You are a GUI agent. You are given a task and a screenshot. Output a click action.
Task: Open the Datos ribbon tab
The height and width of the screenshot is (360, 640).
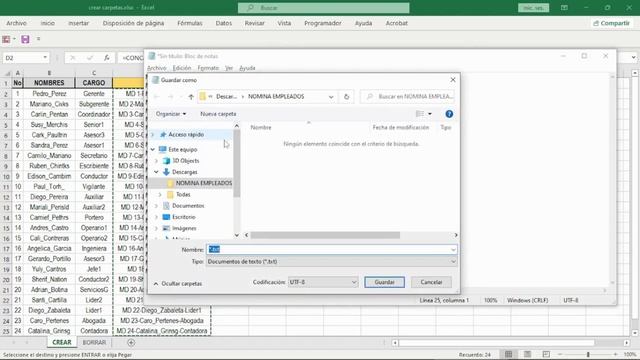click(x=224, y=23)
